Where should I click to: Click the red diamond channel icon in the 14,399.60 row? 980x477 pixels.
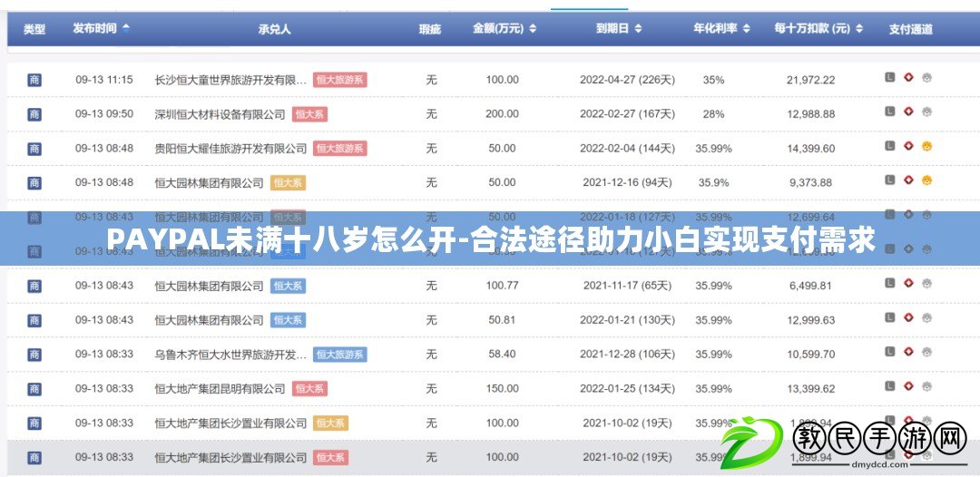pyautogui.click(x=908, y=146)
